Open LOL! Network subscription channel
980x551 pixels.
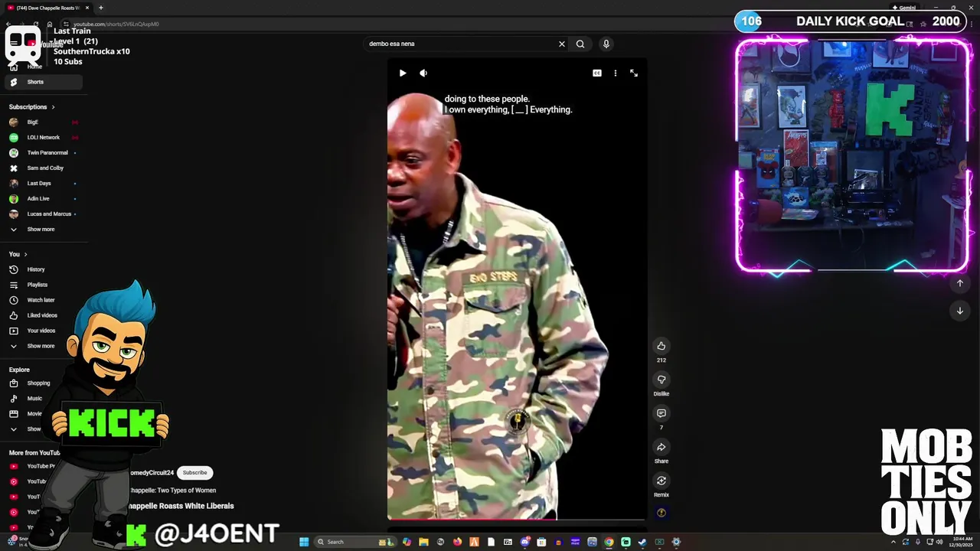42,138
